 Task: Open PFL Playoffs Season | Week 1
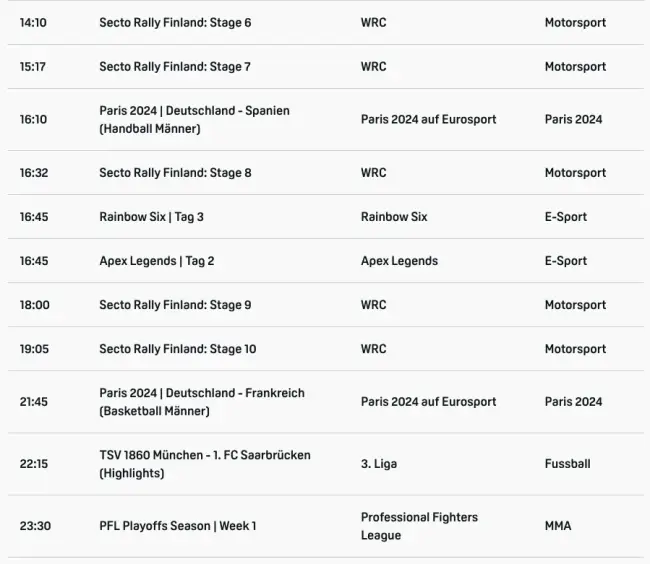coord(177,526)
